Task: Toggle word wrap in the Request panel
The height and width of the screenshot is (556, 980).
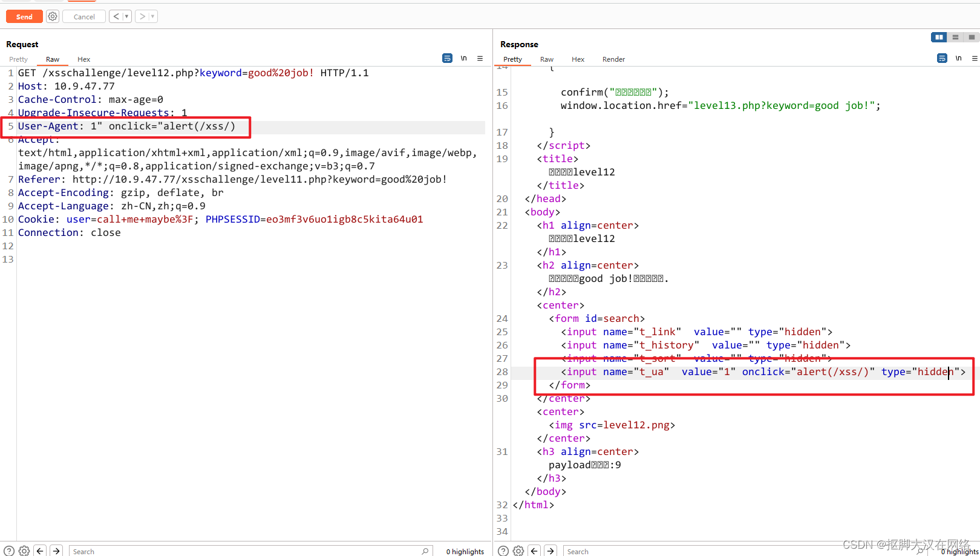Action: [447, 59]
